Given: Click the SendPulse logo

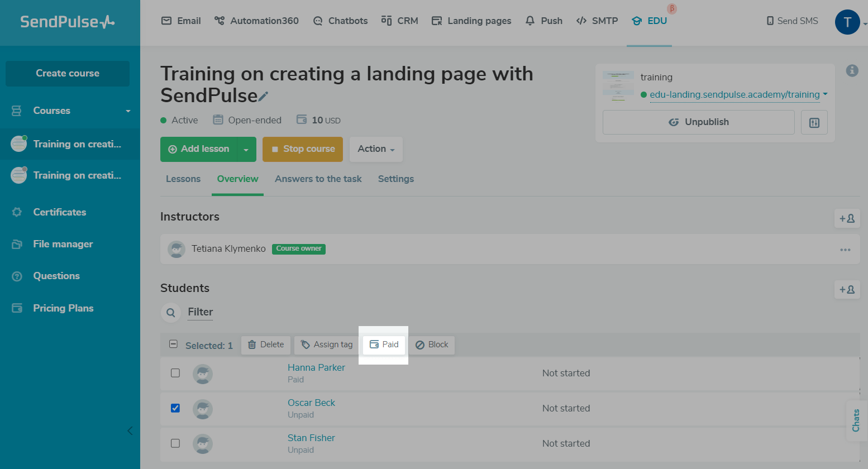Looking at the screenshot, I should click(x=68, y=22).
